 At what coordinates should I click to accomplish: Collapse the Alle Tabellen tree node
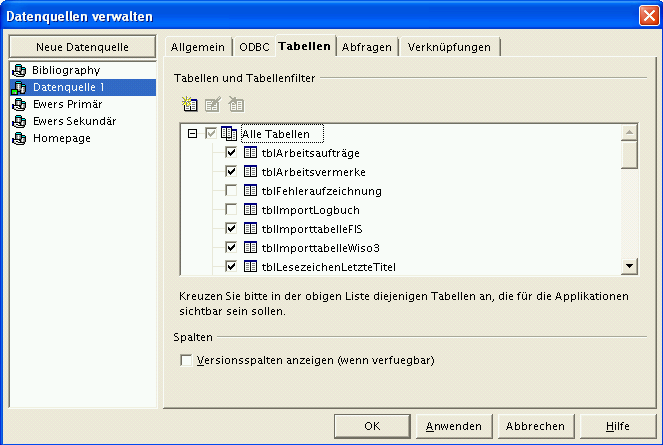click(x=192, y=134)
